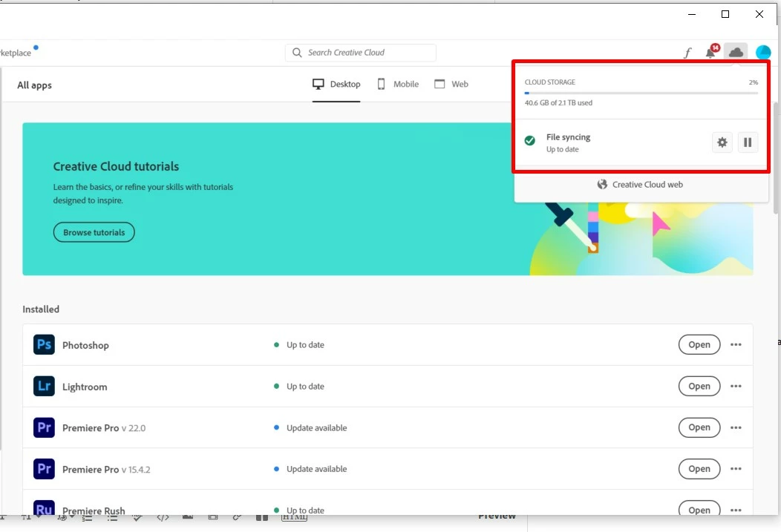Screen dimensions: 781x532
Task: Click the tutorials banner illustration
Action: pyautogui.click(x=641, y=238)
